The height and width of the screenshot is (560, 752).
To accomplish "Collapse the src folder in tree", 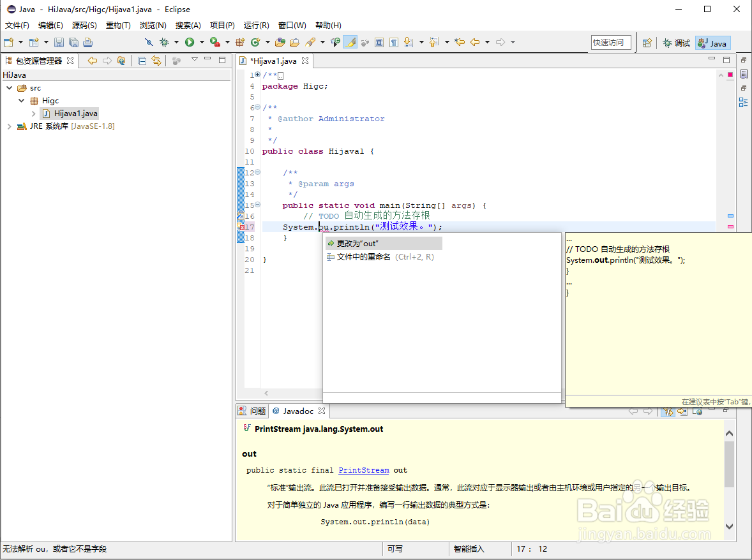I will click(x=9, y=88).
